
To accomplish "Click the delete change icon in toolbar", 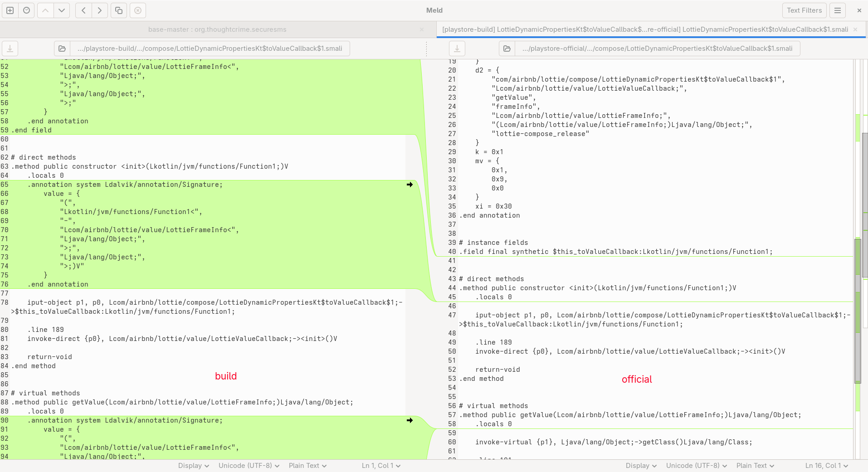I will click(x=138, y=10).
